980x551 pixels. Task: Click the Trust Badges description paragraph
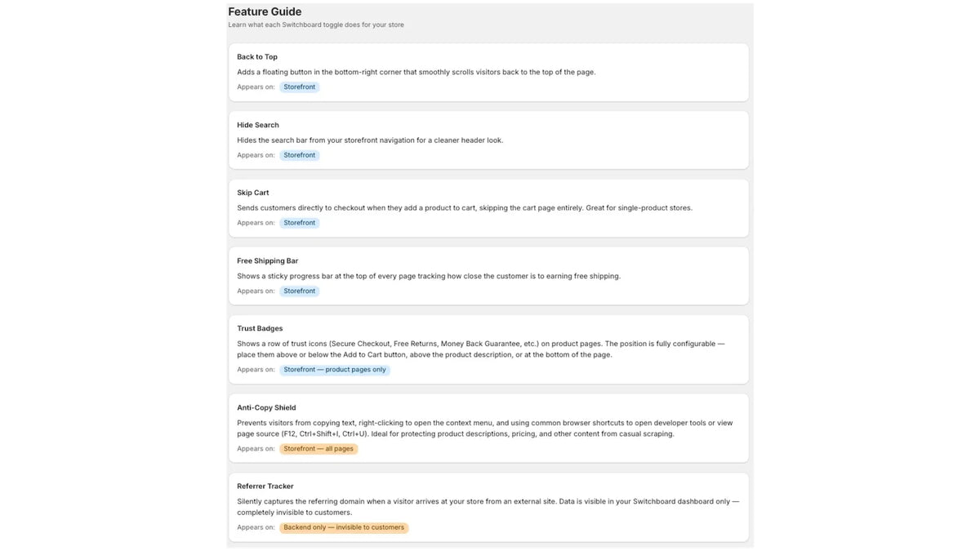click(x=481, y=349)
